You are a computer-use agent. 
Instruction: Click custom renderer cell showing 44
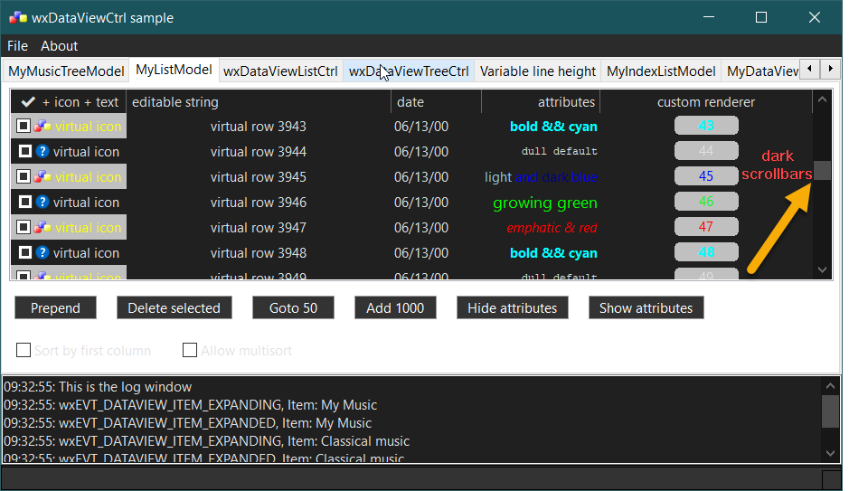[x=706, y=151]
